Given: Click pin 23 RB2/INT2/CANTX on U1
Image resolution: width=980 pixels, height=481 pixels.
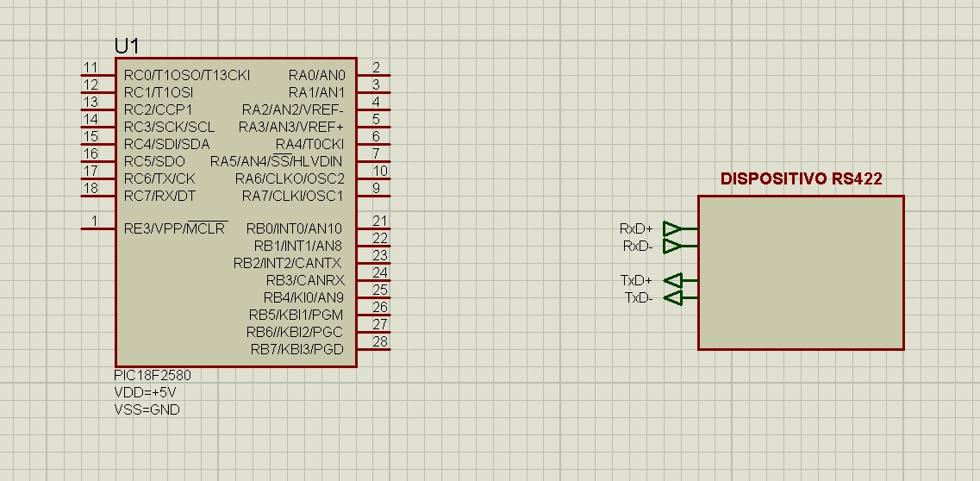Looking at the screenshot, I should point(374,263).
